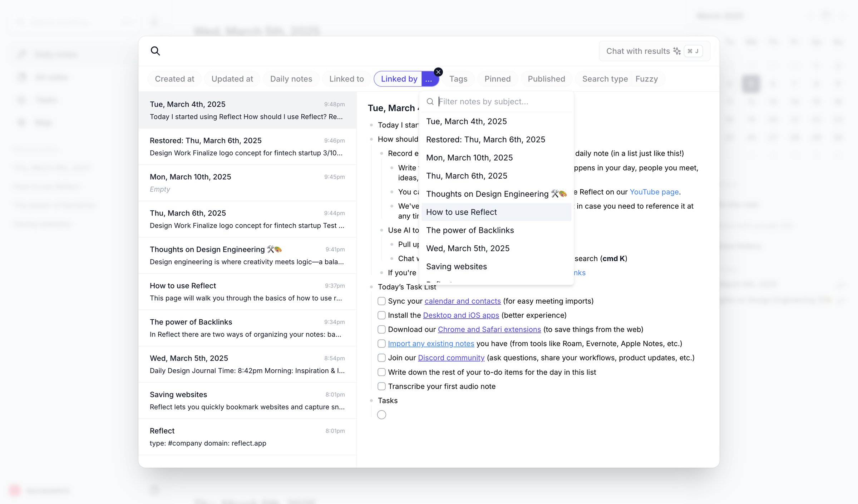Pick 'Thoughts on Design Engineering' in the dropdown list
Screen dimensions: 858x504
click(x=496, y=194)
